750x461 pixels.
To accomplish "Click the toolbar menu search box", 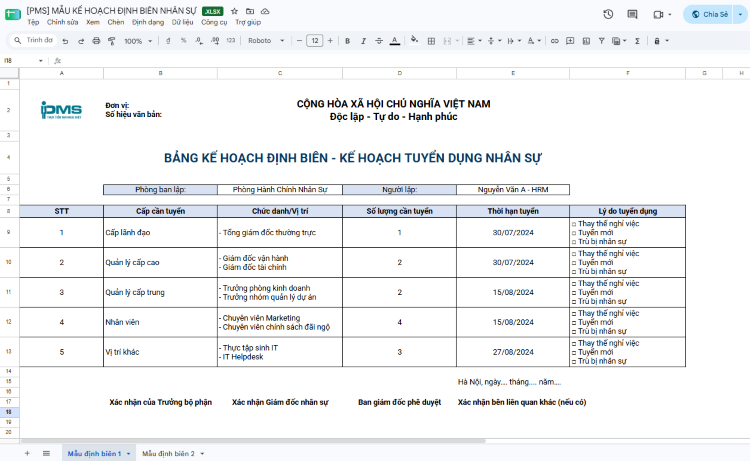I will pos(33,41).
